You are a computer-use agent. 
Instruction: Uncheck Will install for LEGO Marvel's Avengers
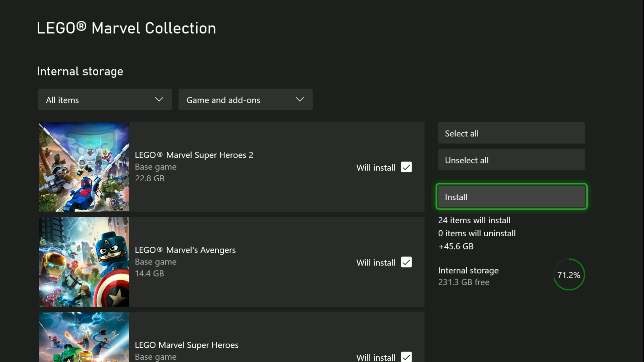(x=406, y=262)
